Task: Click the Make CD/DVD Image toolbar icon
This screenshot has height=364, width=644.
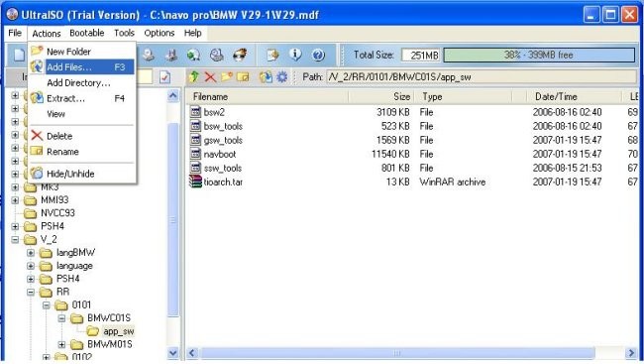Action: click(x=149, y=55)
